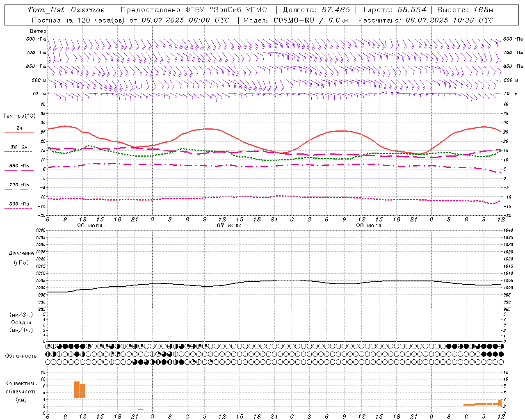The width and height of the screenshot is (525, 420).
Task: Click the Давление panel label
Action: click(x=21, y=253)
